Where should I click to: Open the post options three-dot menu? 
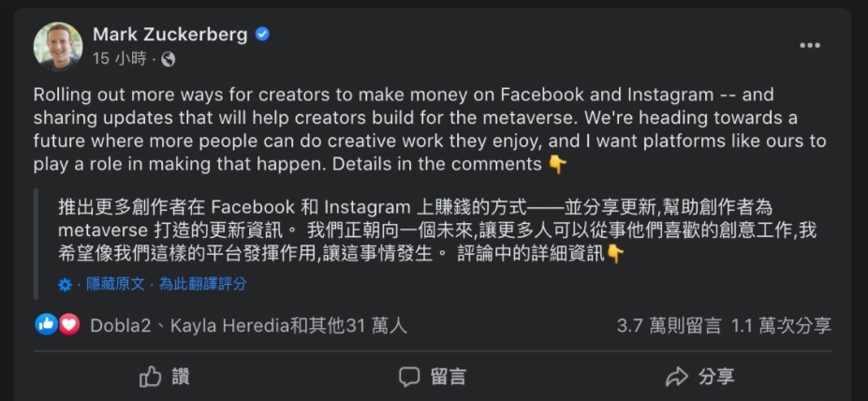[810, 45]
